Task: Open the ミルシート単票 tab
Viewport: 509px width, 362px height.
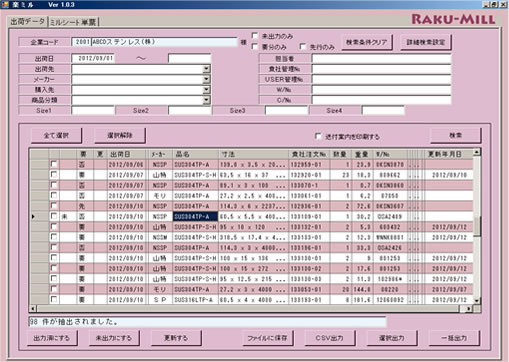Action: tap(73, 22)
